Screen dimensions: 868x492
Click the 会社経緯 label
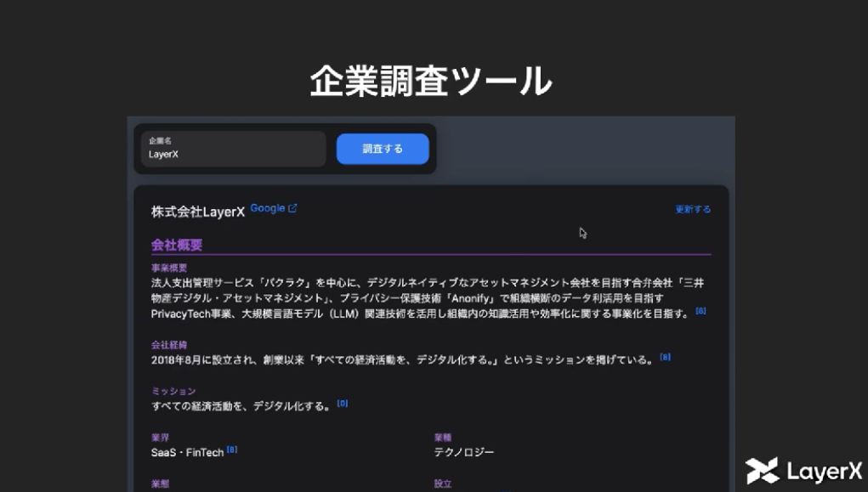(x=169, y=345)
